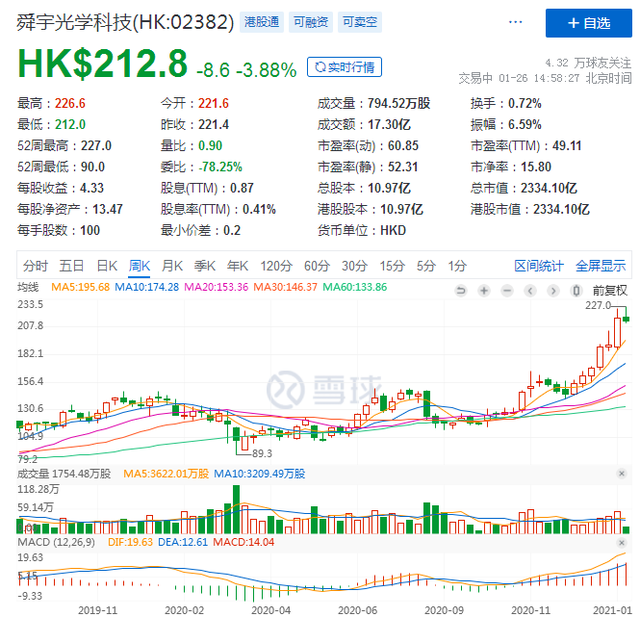The image size is (640, 617).
Task: Click the DIF:19.63 indicator value
Action: click(x=130, y=543)
